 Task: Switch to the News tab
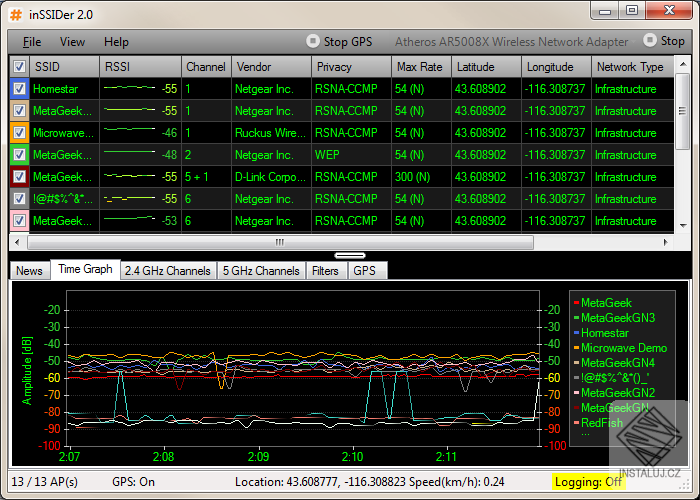coord(29,271)
